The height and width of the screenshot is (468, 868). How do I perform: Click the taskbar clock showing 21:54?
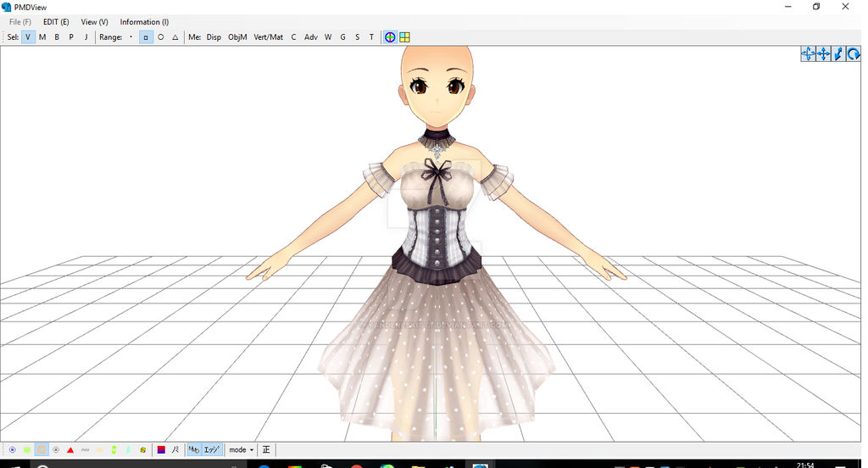[x=805, y=465]
